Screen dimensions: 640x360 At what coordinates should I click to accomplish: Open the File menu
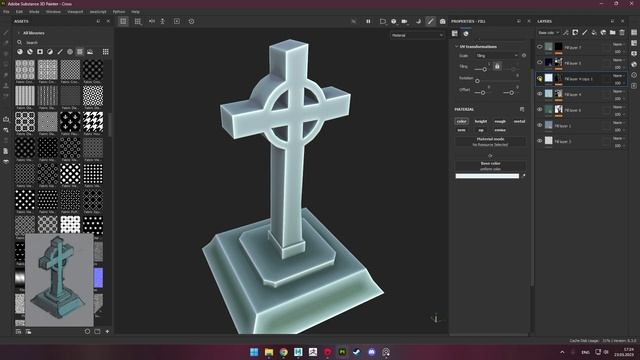pos(7,12)
